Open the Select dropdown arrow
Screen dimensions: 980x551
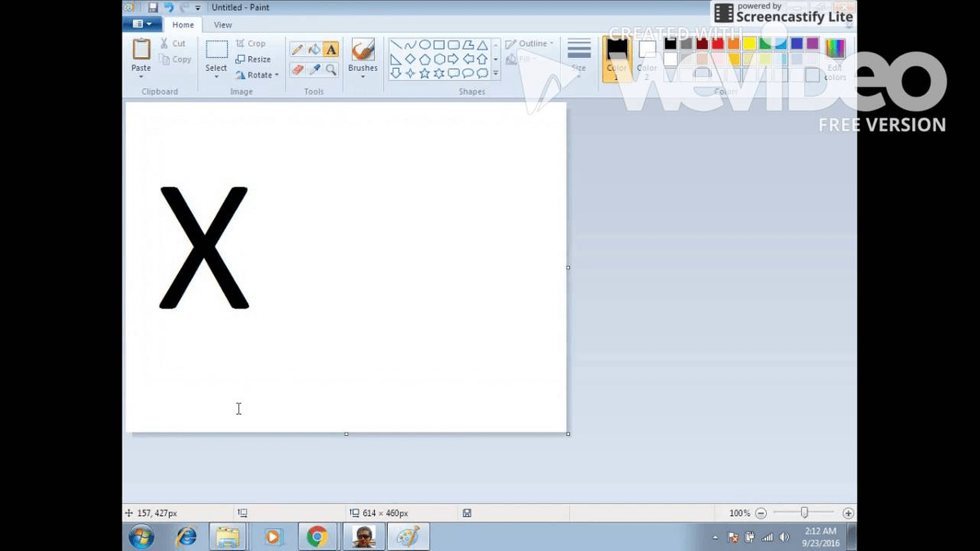216,77
